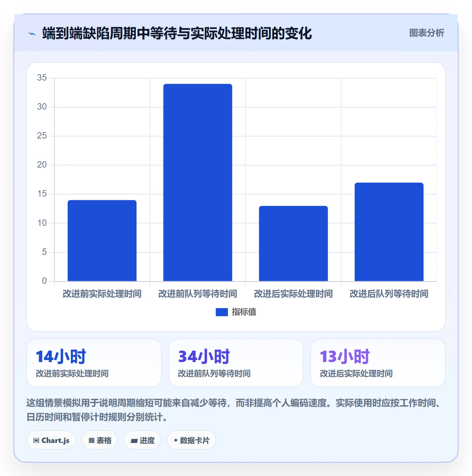Screen dimensions: 472x476
Task: Click the chart title 端到端缺陷周期中等待与实际处理时间的变化
Action: [x=177, y=33]
